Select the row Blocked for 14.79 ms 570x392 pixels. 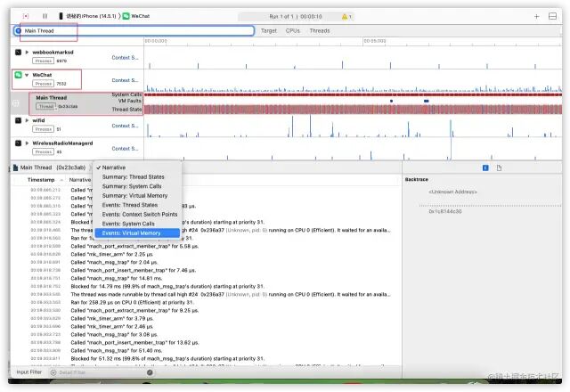(x=206, y=287)
